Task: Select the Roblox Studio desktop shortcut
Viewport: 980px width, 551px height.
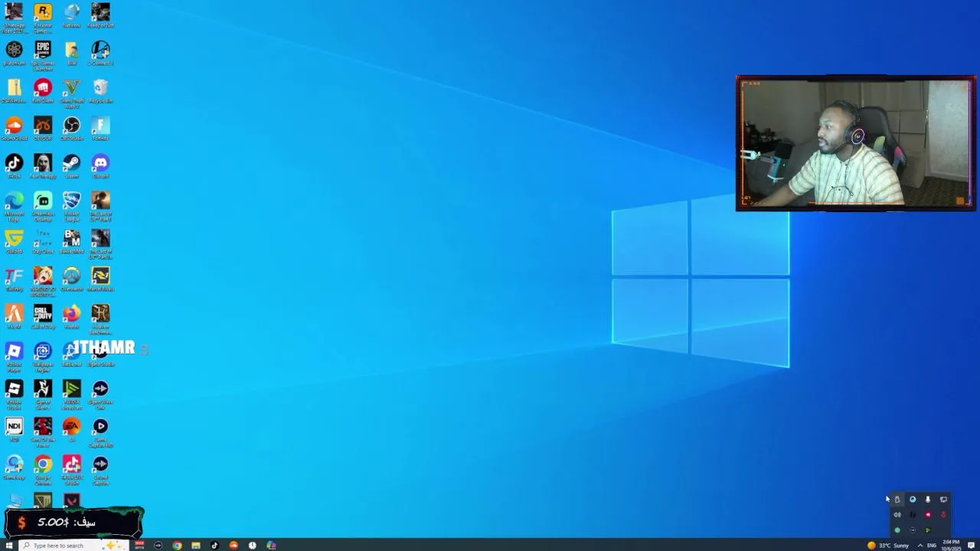Action: [14, 394]
